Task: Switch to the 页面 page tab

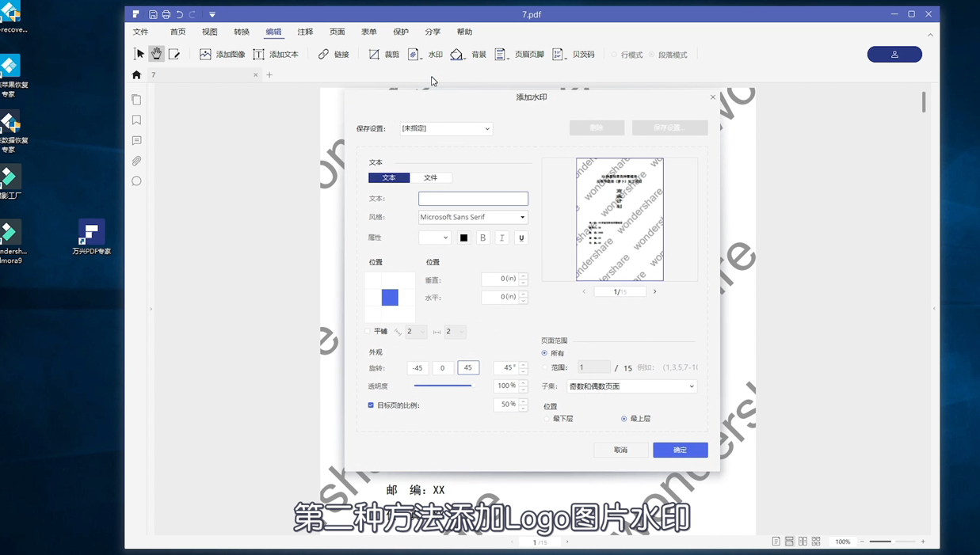Action: [x=337, y=32]
